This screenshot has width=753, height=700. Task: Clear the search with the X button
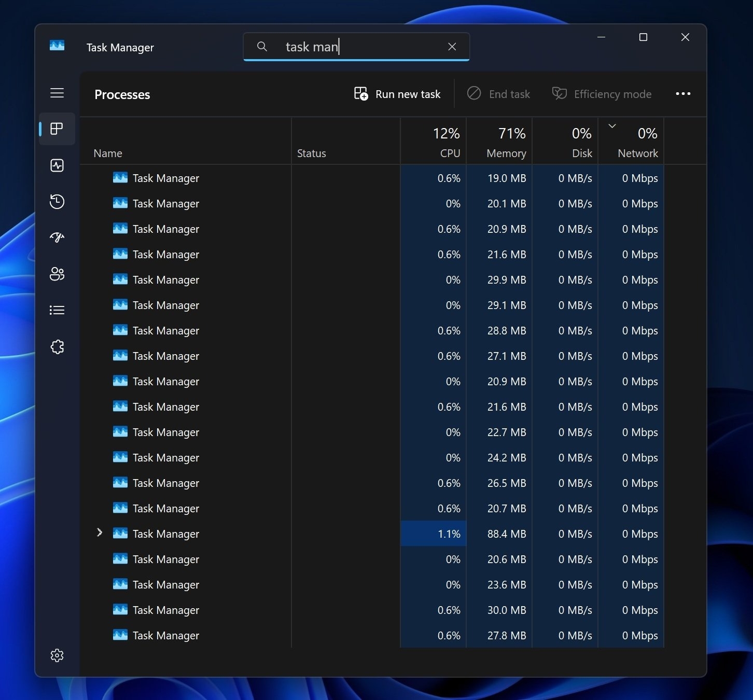click(x=452, y=46)
